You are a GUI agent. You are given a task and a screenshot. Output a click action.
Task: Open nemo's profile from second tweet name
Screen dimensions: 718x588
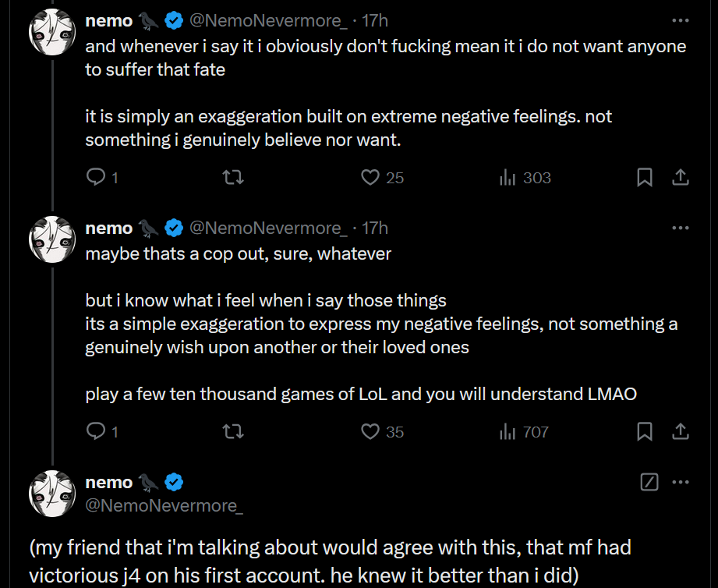coord(108,228)
